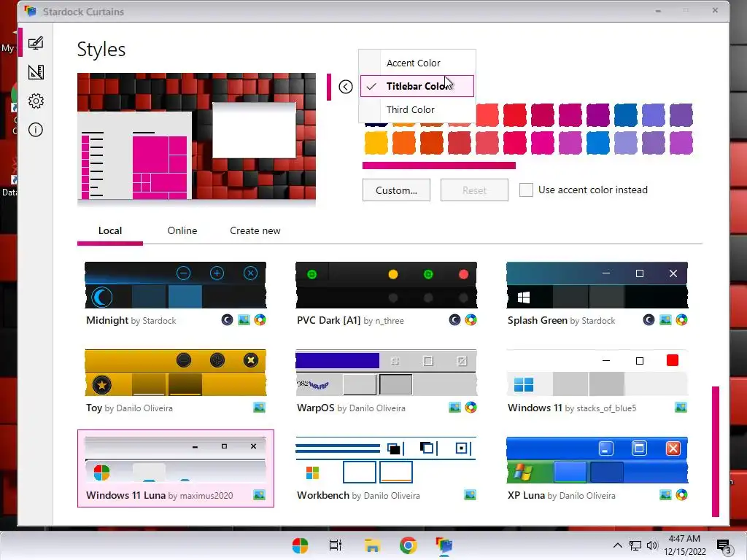The height and width of the screenshot is (560, 747).
Task: Click the styles list vertical scrollbar
Action: tap(715, 451)
